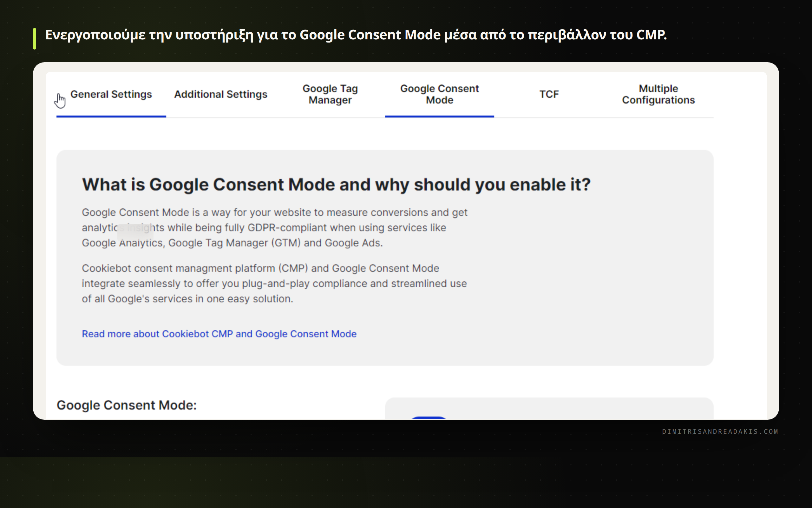Click the Google Consent Mode: section label
812x508 pixels.
click(x=127, y=405)
